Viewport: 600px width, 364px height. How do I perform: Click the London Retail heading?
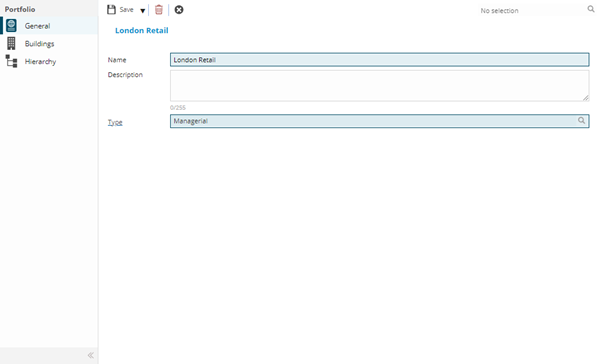pos(142,31)
